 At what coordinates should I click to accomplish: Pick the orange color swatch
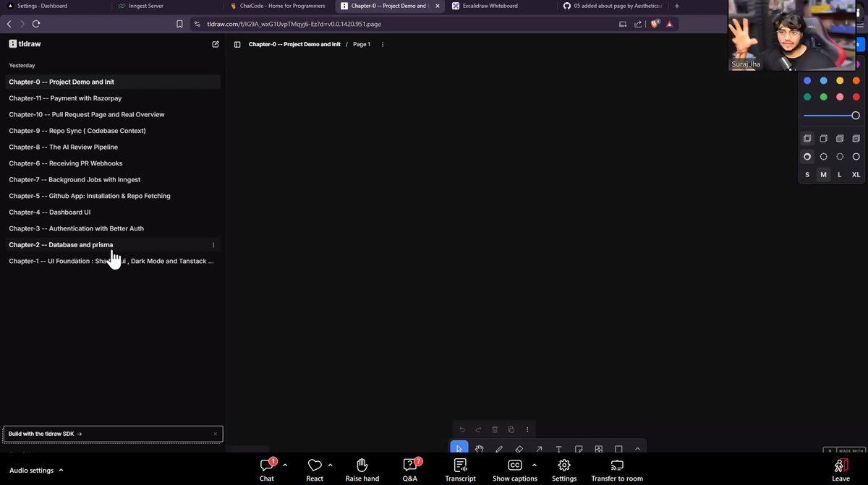click(856, 81)
